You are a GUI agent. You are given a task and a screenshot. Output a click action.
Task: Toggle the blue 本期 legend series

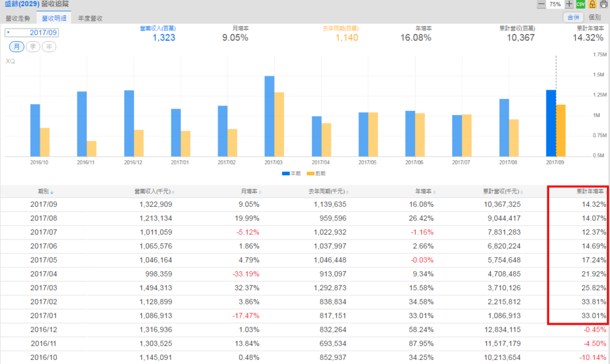click(x=291, y=173)
